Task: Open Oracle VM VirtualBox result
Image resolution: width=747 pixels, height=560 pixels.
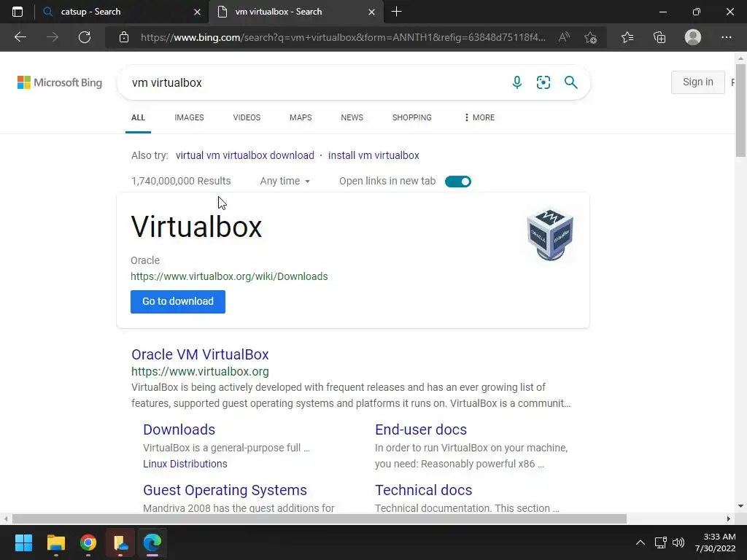Action: coord(200,354)
